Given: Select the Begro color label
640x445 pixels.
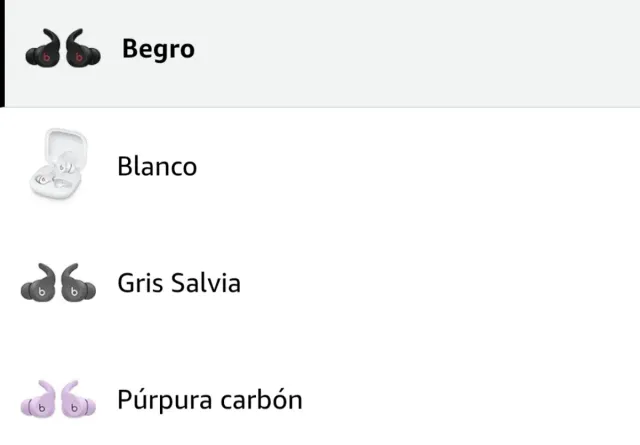Looking at the screenshot, I should point(158,49).
